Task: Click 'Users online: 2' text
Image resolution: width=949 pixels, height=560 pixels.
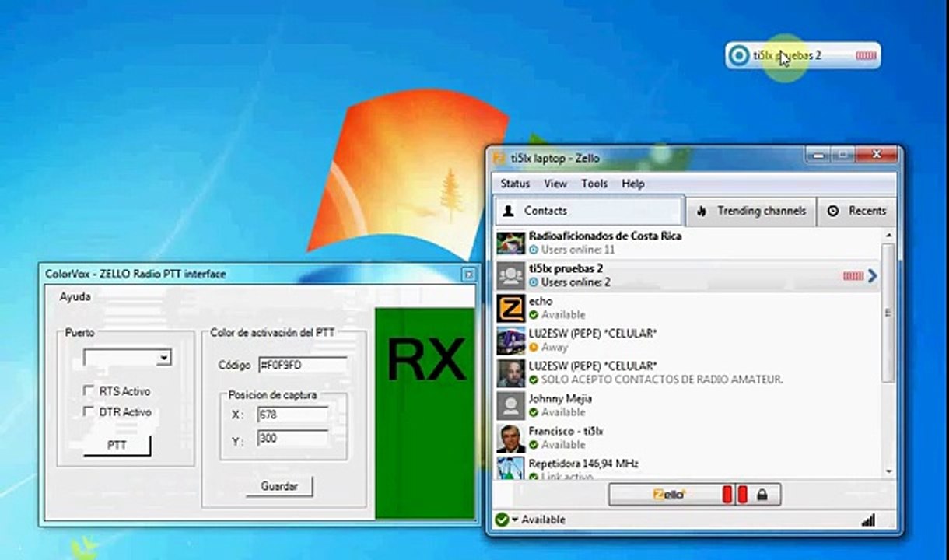Action: [x=576, y=282]
